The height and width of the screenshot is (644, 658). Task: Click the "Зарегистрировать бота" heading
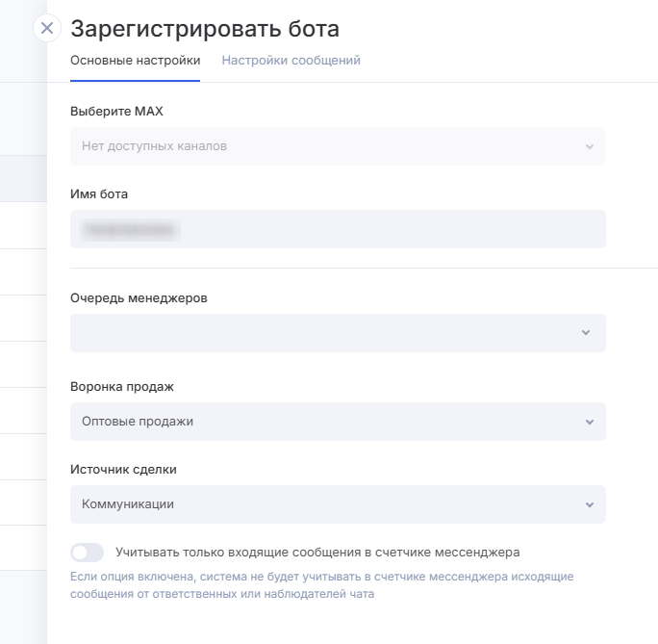click(204, 29)
